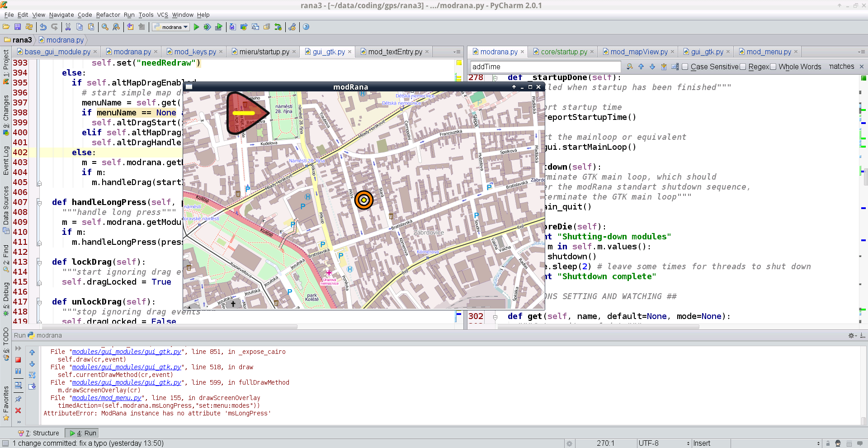Click the Save All disk icon
This screenshot has height=448, width=868.
[18, 27]
